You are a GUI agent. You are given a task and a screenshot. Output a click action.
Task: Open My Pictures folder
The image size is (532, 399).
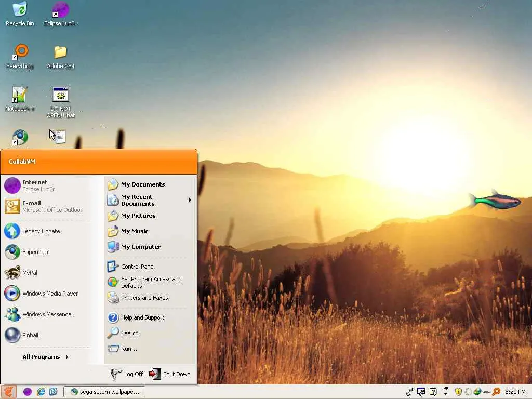pos(150,216)
